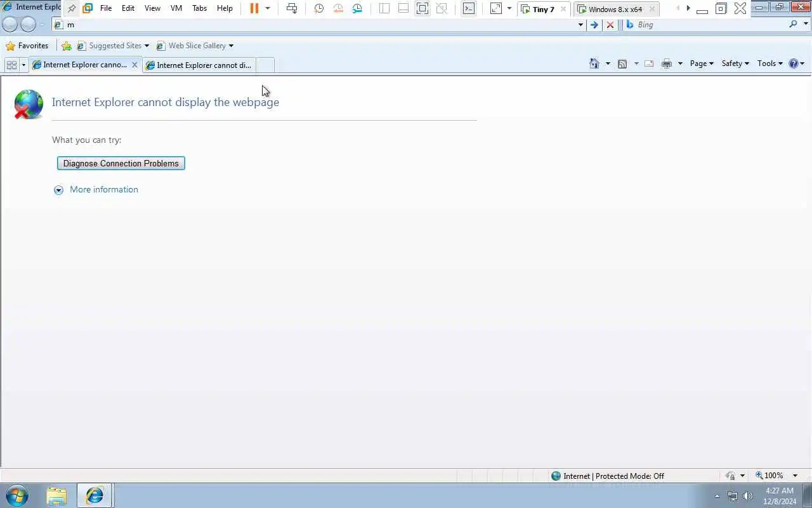Click the Quick Tabs grid icon
Image resolution: width=812 pixels, height=508 pixels.
(x=11, y=65)
